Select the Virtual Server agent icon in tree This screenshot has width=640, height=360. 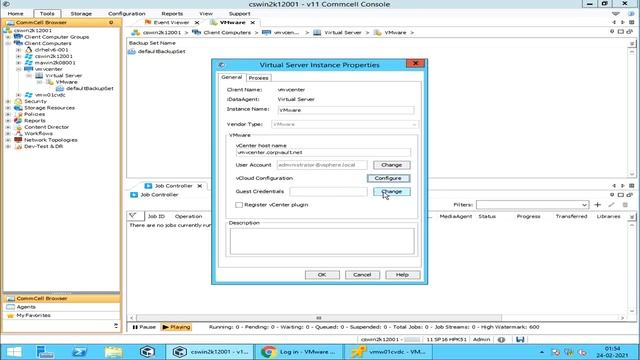tap(39, 76)
